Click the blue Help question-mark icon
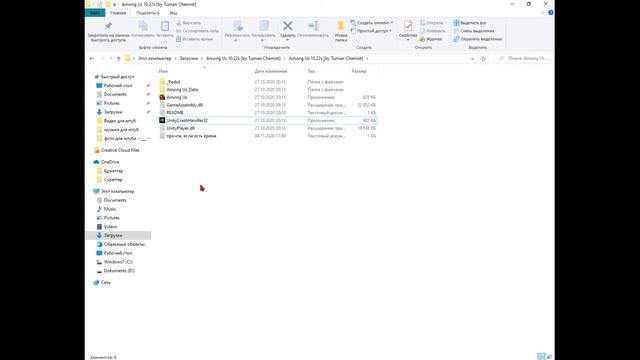The height and width of the screenshot is (360, 640). 551,13
